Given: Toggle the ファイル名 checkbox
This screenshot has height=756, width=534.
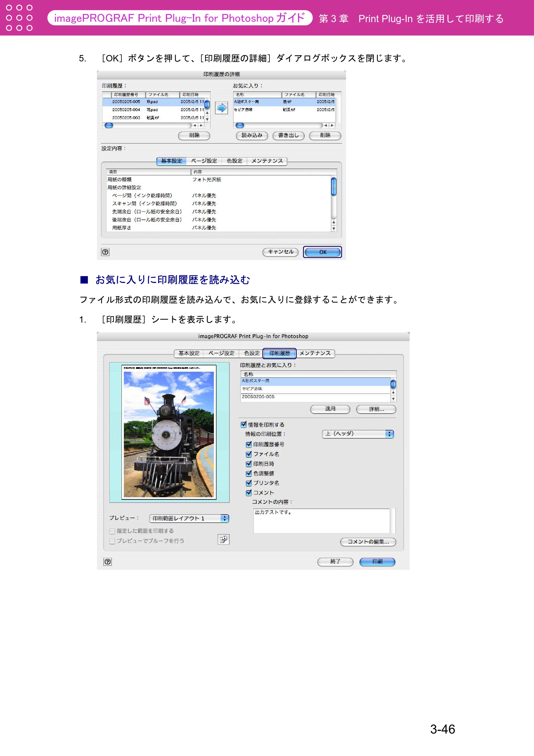Looking at the screenshot, I should [x=249, y=454].
